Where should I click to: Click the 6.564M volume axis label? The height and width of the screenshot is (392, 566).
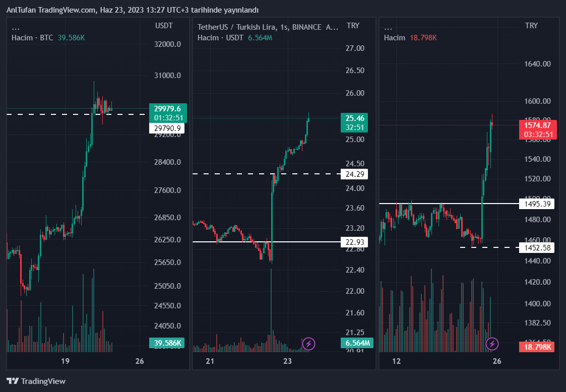coord(357,343)
